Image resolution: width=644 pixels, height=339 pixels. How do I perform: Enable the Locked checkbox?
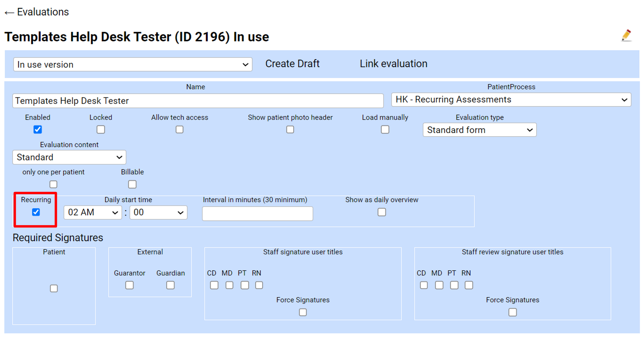[101, 129]
